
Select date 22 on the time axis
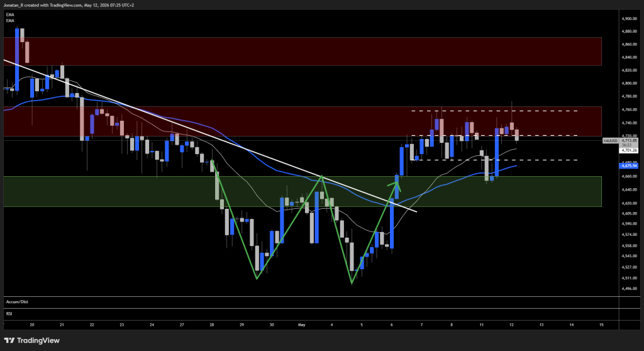(x=92, y=325)
